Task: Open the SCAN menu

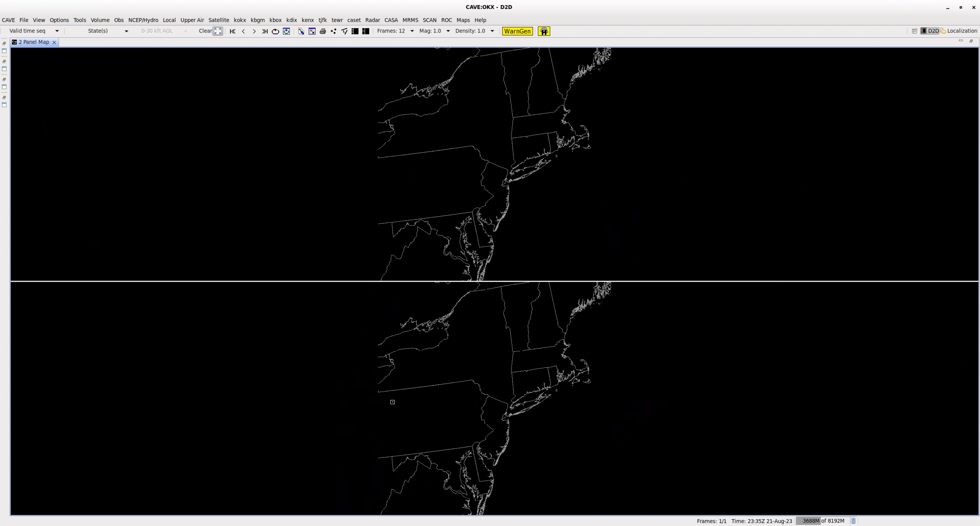Action: [429, 20]
